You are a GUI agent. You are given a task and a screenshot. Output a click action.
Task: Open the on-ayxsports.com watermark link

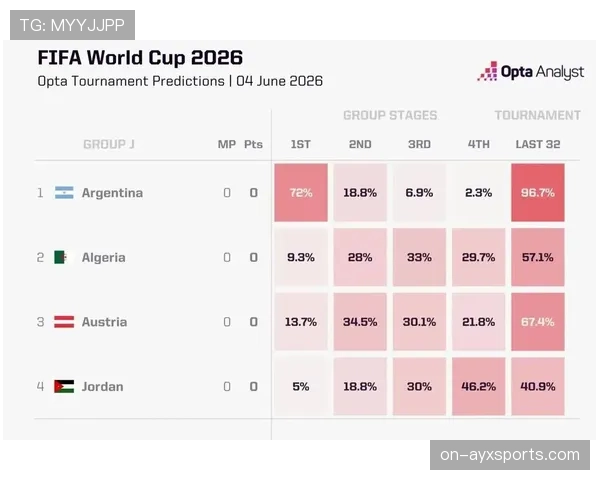coord(510,455)
